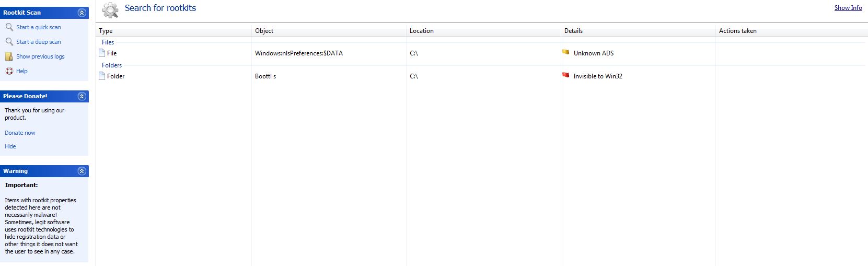Open the Show Info link
The width and height of the screenshot is (868, 266).
point(848,8)
